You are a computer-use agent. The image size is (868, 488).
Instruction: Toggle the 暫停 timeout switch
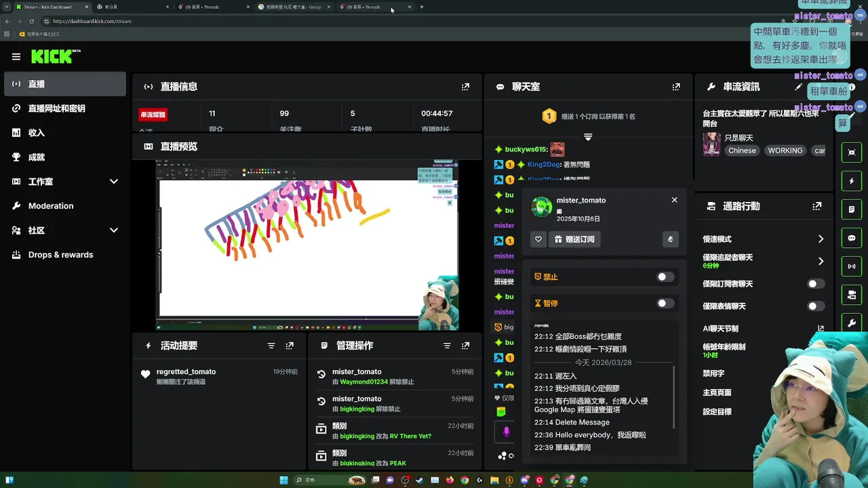666,304
